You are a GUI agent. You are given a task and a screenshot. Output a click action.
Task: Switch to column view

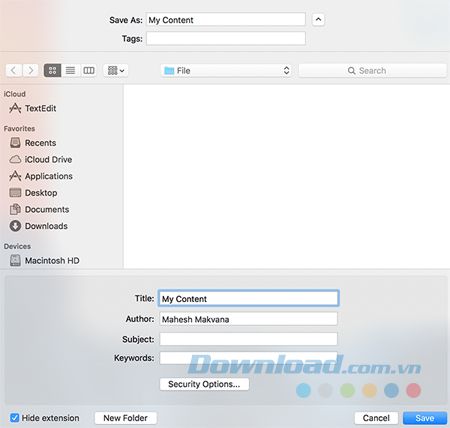[x=89, y=70]
